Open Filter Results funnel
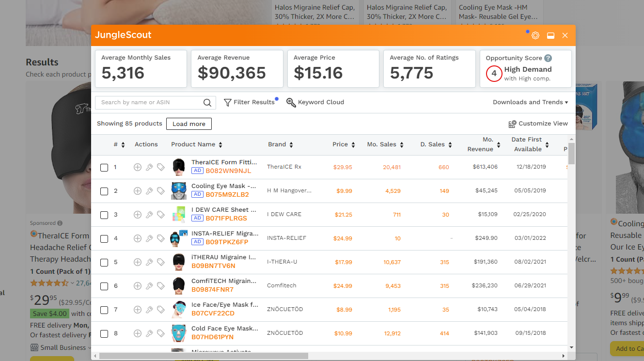This screenshot has height=361, width=644. tap(249, 102)
